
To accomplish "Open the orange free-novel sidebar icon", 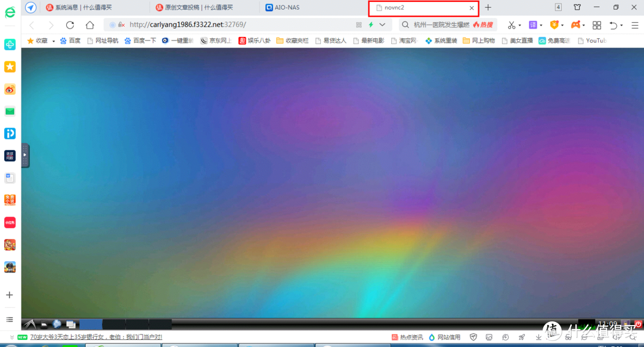I will 10,200.
